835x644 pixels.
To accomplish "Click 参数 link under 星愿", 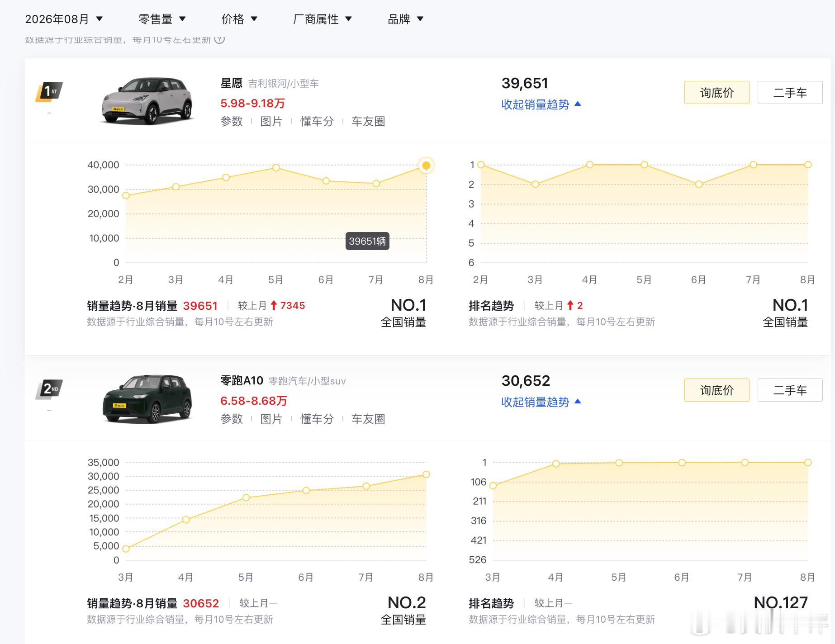I will coord(232,121).
